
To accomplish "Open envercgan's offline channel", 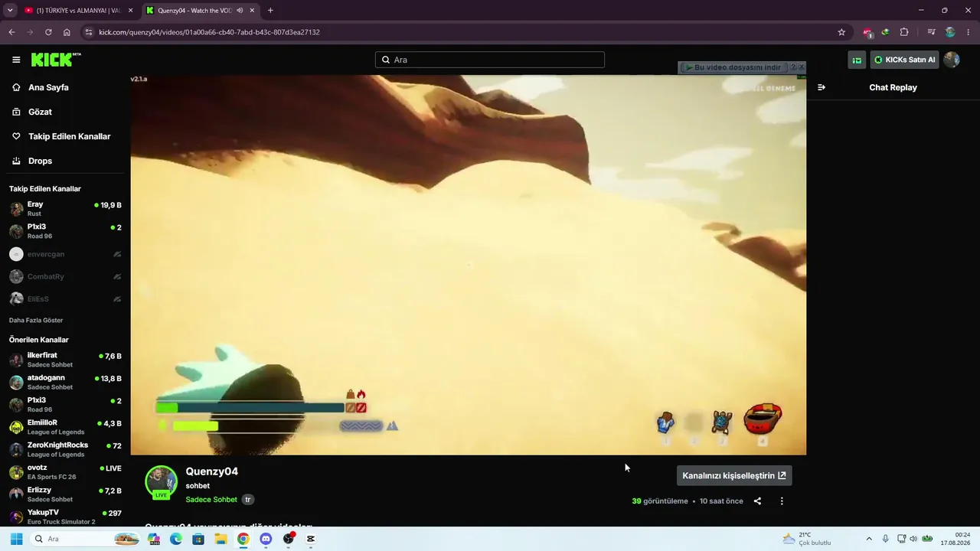I will click(65, 254).
